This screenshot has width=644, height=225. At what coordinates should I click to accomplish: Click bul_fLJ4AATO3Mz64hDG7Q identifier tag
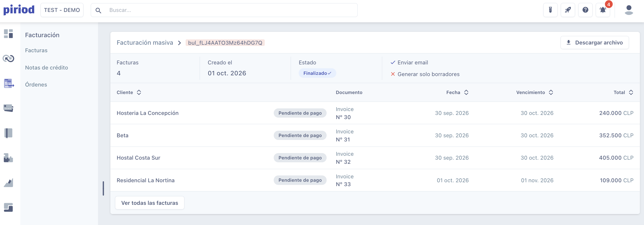click(225, 43)
